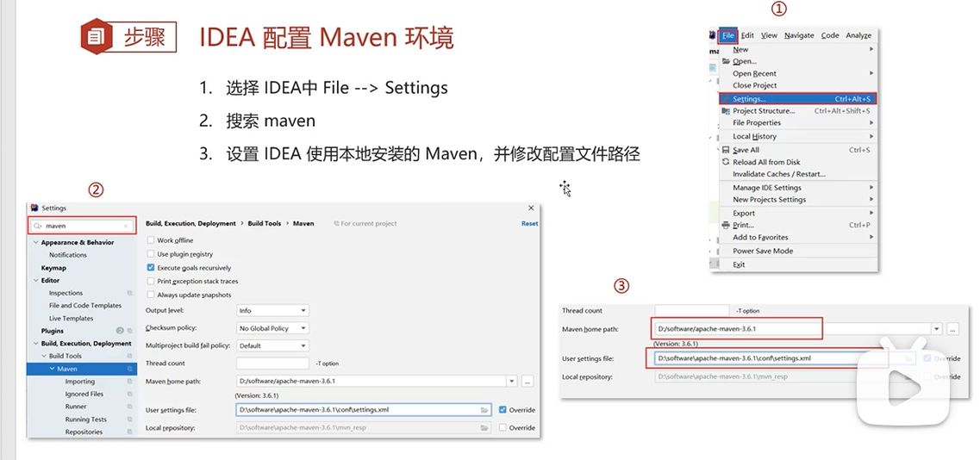Enable Print exception stack traces
The image size is (980, 460).
[151, 281]
